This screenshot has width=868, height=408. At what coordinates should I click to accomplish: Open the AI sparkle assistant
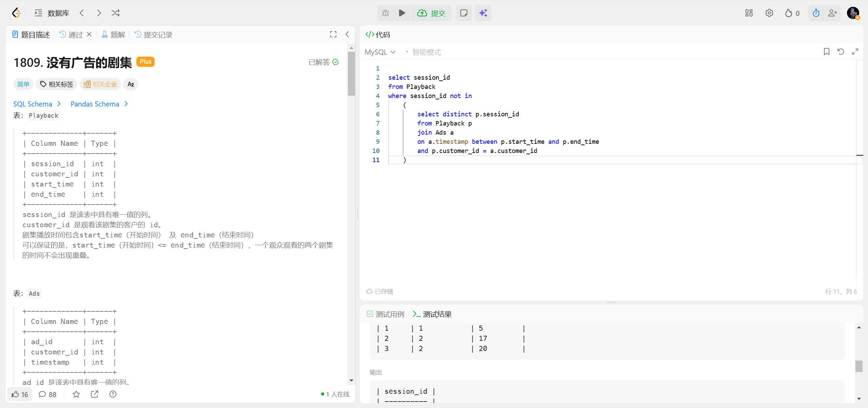tap(483, 13)
